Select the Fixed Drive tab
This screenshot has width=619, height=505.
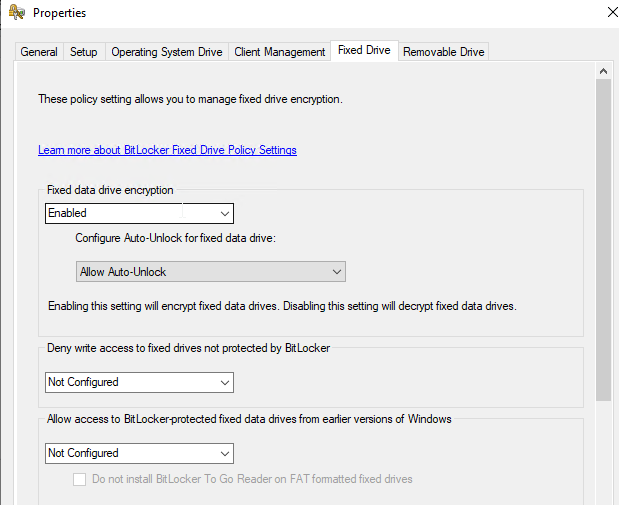pyautogui.click(x=364, y=50)
